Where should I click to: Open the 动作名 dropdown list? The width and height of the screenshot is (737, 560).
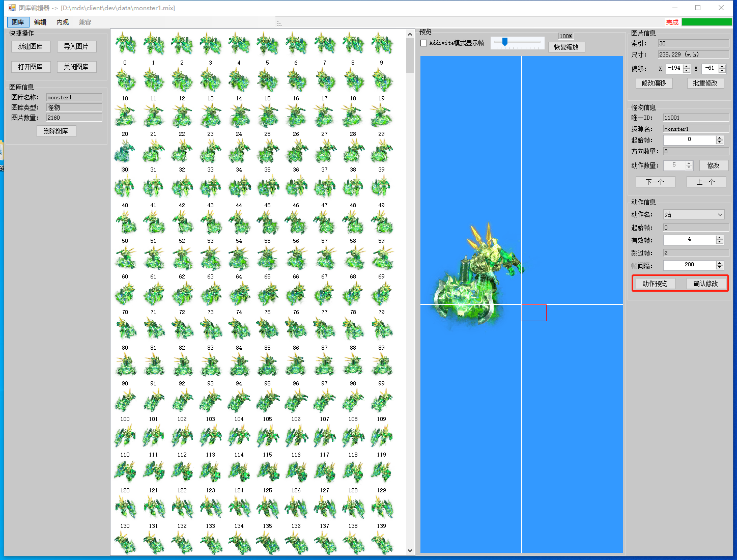[720, 215]
